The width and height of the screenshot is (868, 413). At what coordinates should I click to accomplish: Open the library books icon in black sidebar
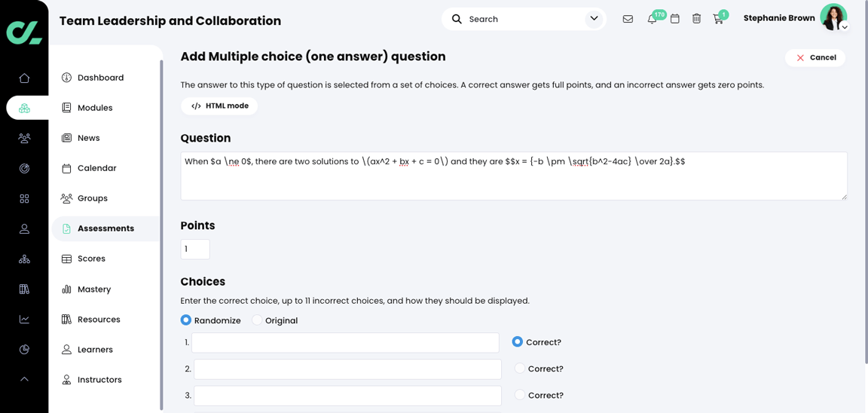point(24,289)
